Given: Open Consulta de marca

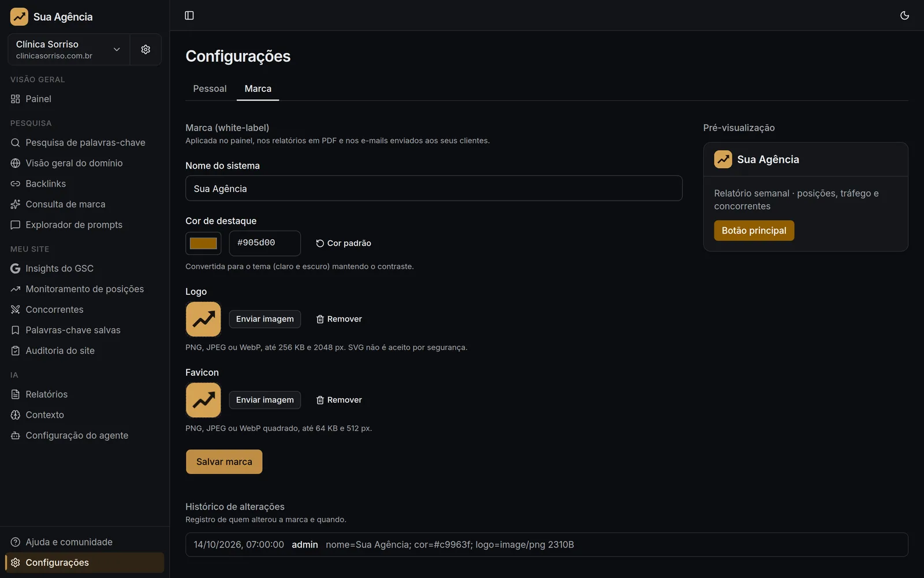Looking at the screenshot, I should coord(84,204).
